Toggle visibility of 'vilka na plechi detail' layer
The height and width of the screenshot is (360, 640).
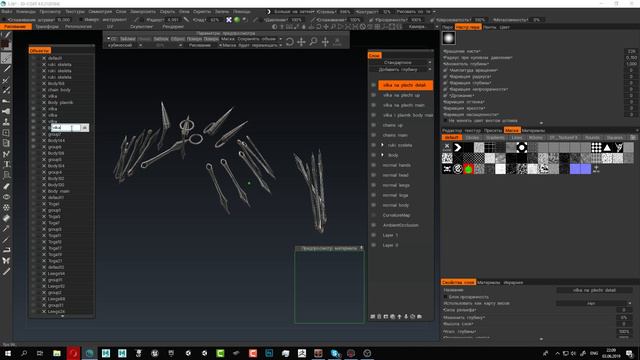pos(373,85)
